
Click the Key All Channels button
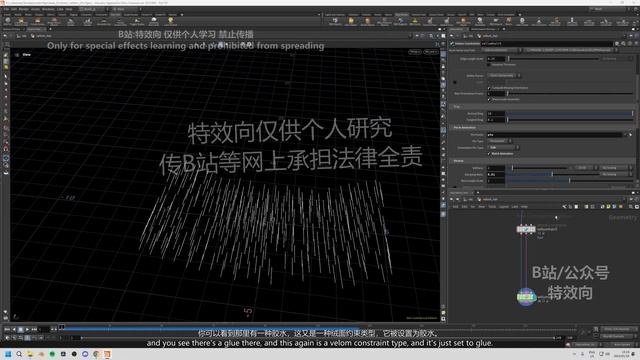(617, 336)
